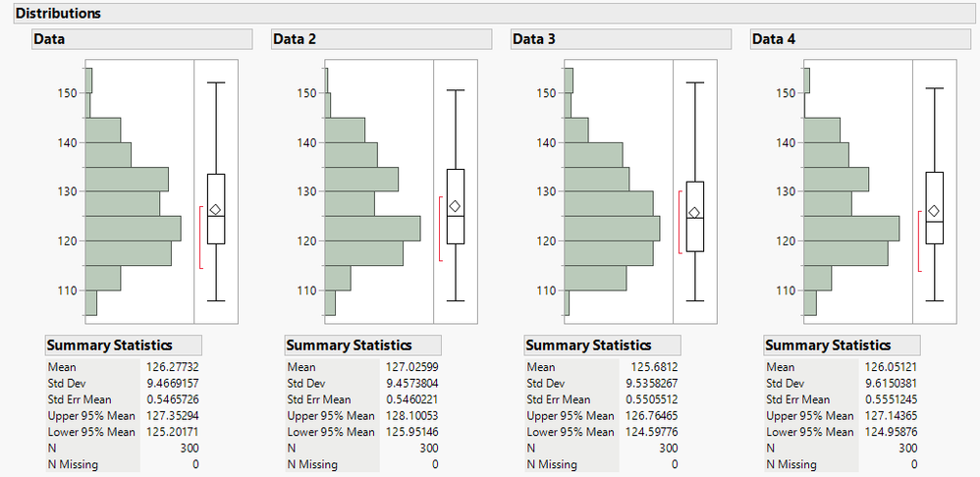This screenshot has width=980, height=477.
Task: Click the mean diamond in Data 3 box plot
Action: 695,213
